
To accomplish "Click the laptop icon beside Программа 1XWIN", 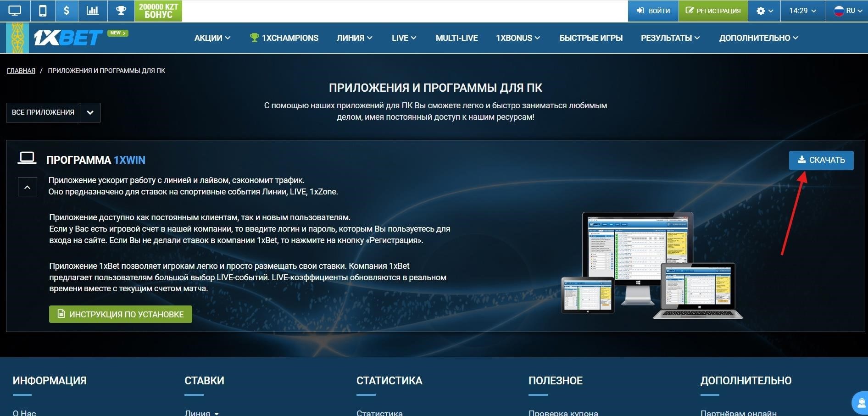I will coord(27,158).
